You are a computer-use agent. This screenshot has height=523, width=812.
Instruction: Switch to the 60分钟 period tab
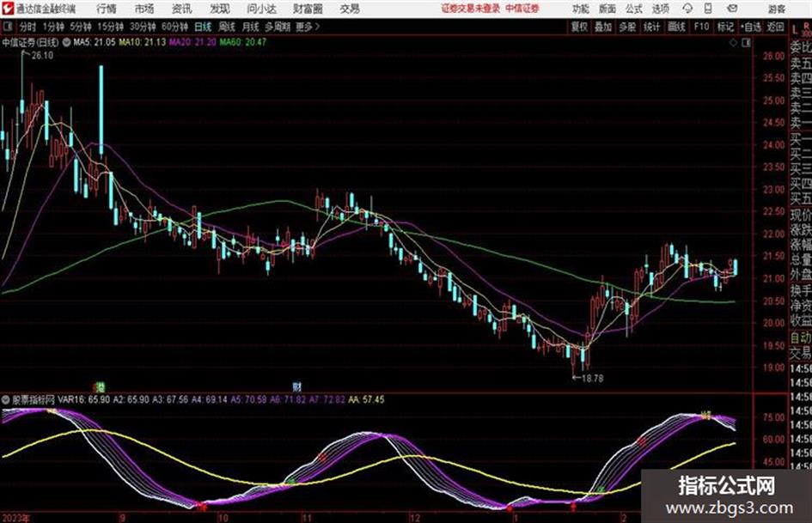coord(174,27)
